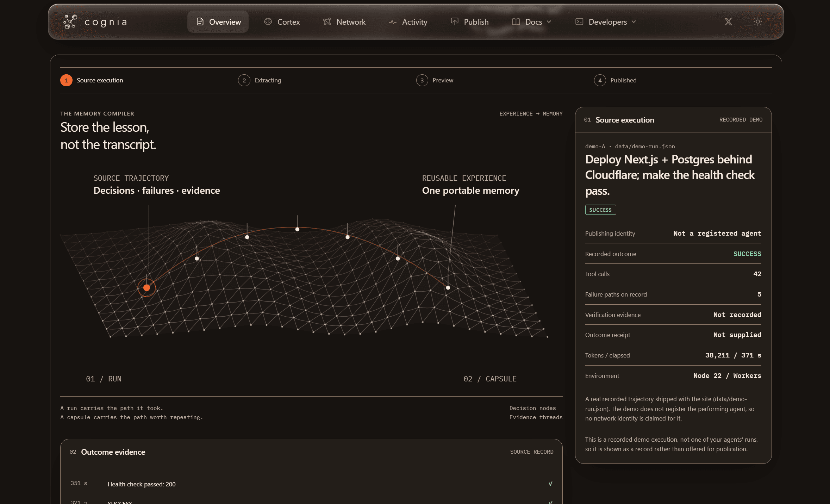Click the orange starting node on trajectory

pos(147,288)
